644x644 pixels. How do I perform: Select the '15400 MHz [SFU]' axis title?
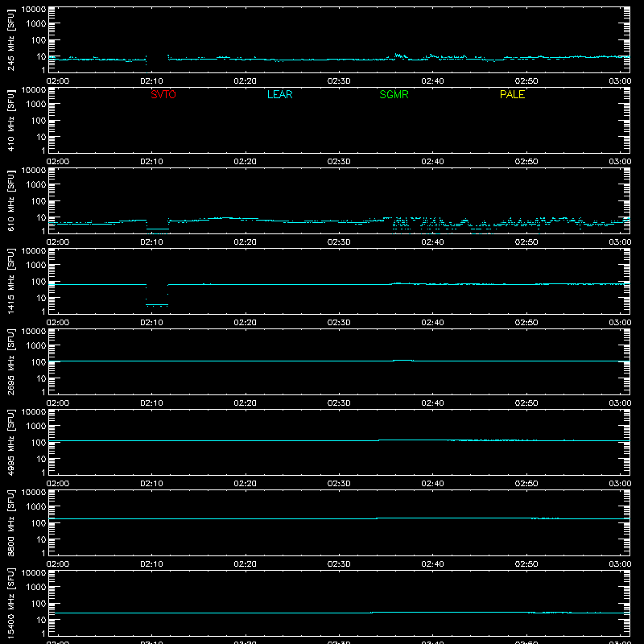[11, 603]
